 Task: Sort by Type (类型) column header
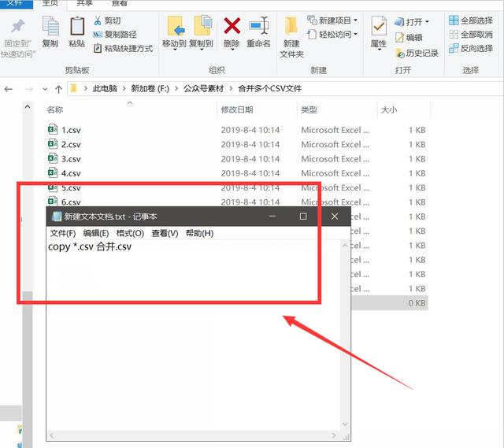[x=309, y=110]
